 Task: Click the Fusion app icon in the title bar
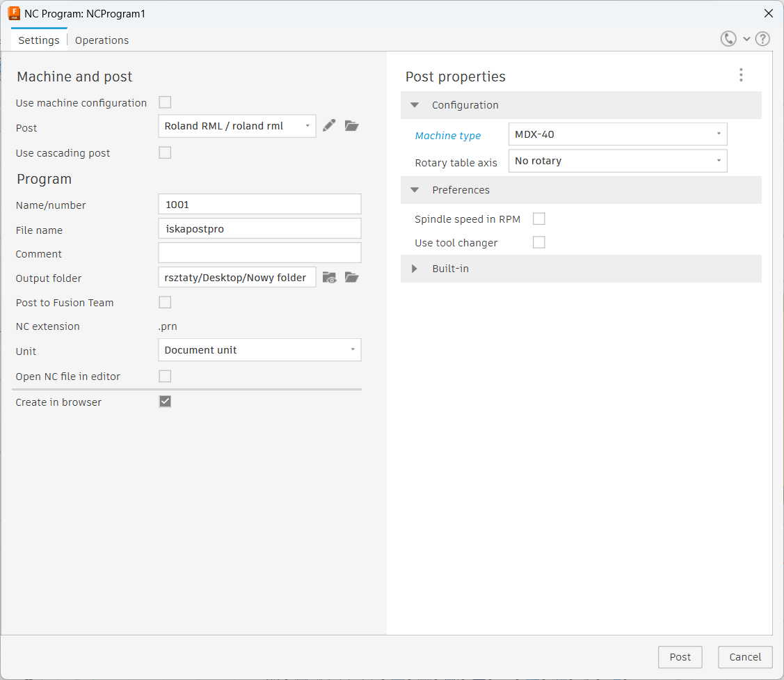click(x=14, y=13)
